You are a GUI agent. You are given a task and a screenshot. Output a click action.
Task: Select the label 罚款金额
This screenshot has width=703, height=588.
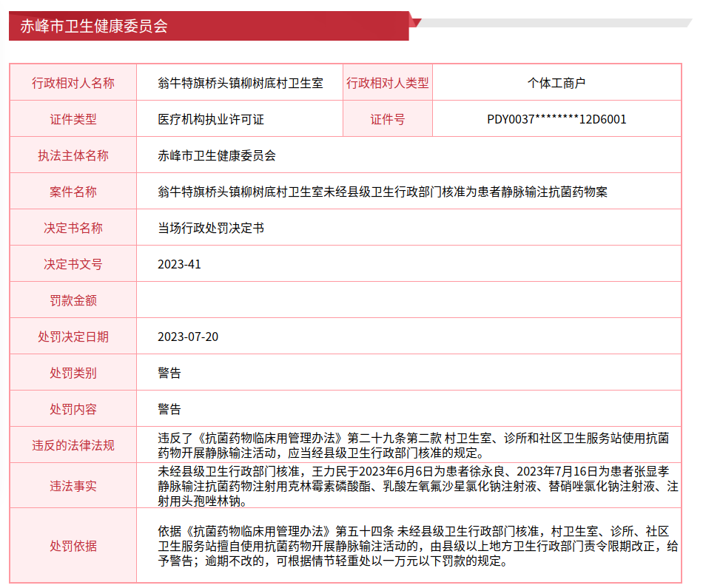tap(73, 301)
